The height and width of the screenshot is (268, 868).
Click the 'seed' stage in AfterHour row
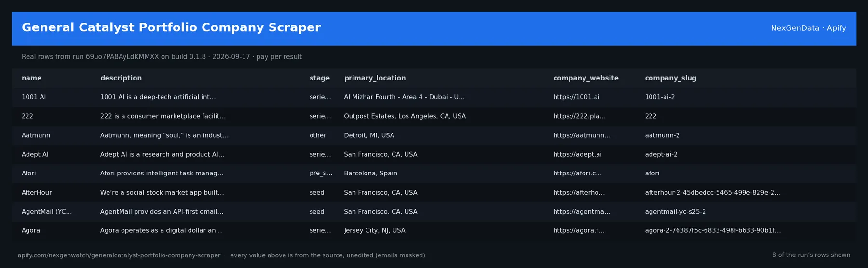(x=317, y=192)
